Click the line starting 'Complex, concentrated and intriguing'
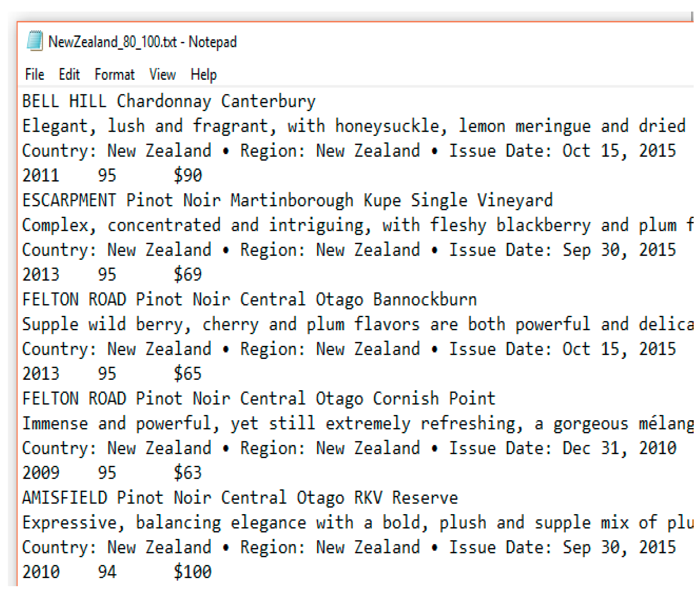700x594 pixels. point(358,225)
